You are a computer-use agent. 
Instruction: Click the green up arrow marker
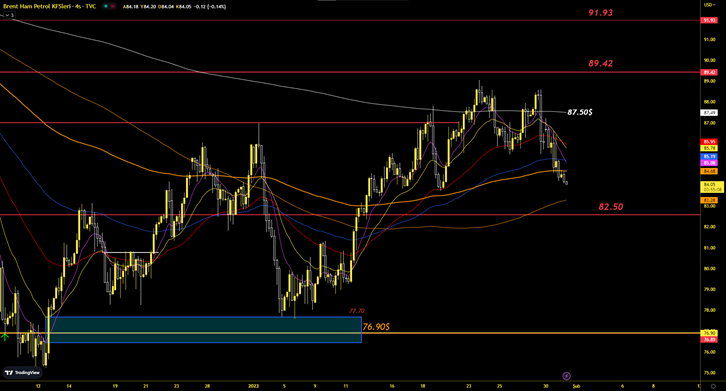coord(5,337)
